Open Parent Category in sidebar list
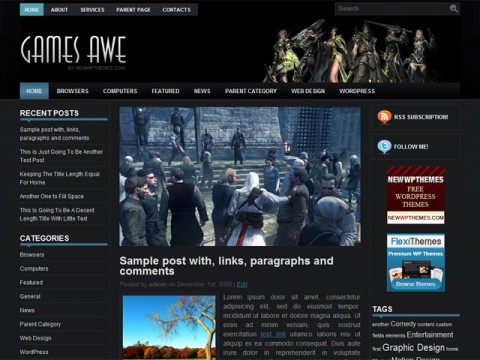480x360 pixels. tap(40, 324)
